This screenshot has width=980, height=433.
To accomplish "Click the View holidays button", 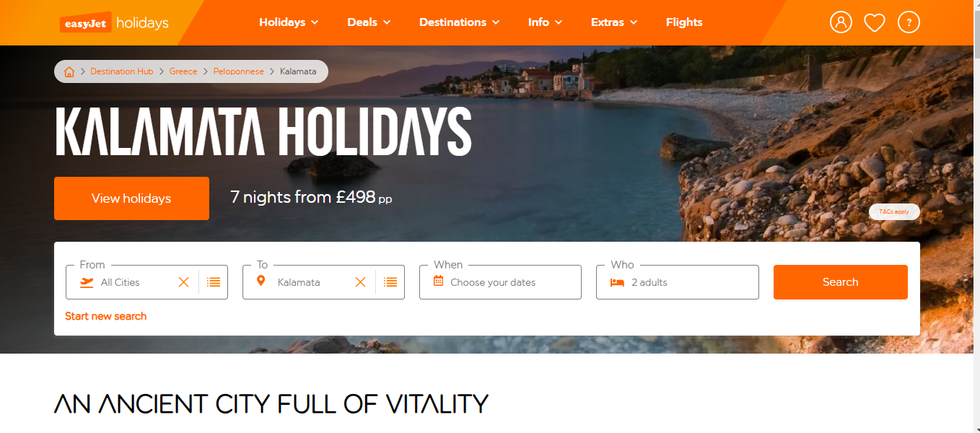I will [x=131, y=198].
